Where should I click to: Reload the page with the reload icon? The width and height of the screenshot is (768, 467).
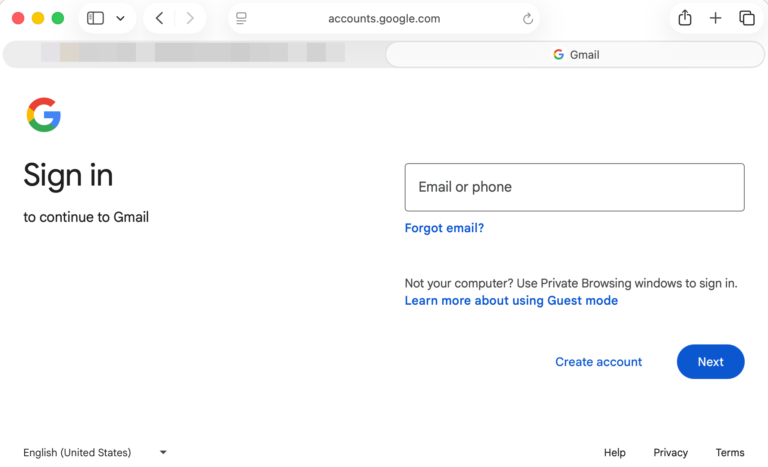click(528, 18)
